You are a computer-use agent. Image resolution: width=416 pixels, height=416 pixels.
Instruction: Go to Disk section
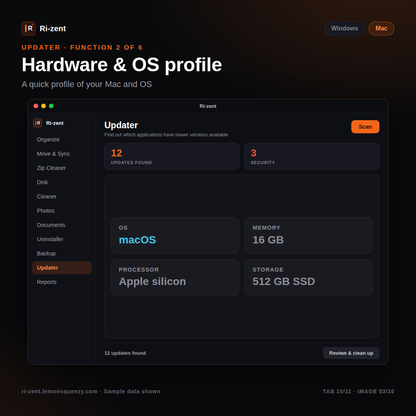click(62, 182)
